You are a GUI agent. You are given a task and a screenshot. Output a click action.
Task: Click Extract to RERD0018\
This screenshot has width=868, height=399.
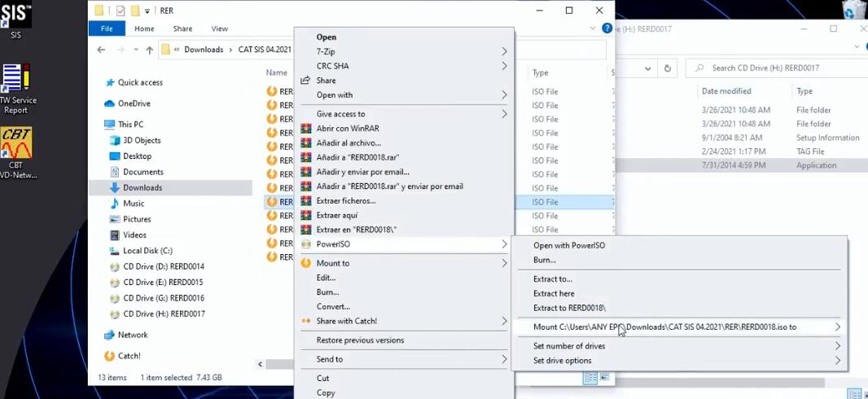[678, 309]
